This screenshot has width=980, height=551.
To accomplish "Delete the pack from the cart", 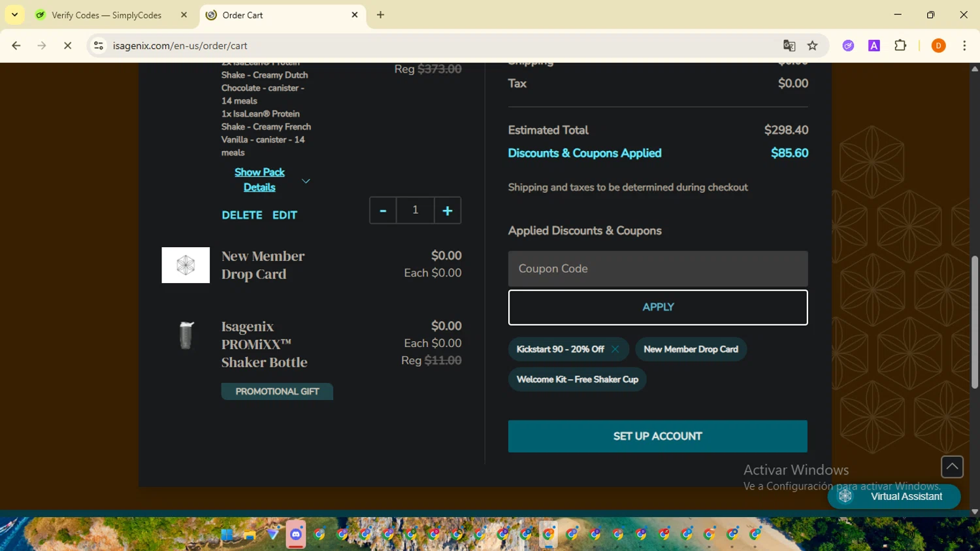I will (x=242, y=215).
